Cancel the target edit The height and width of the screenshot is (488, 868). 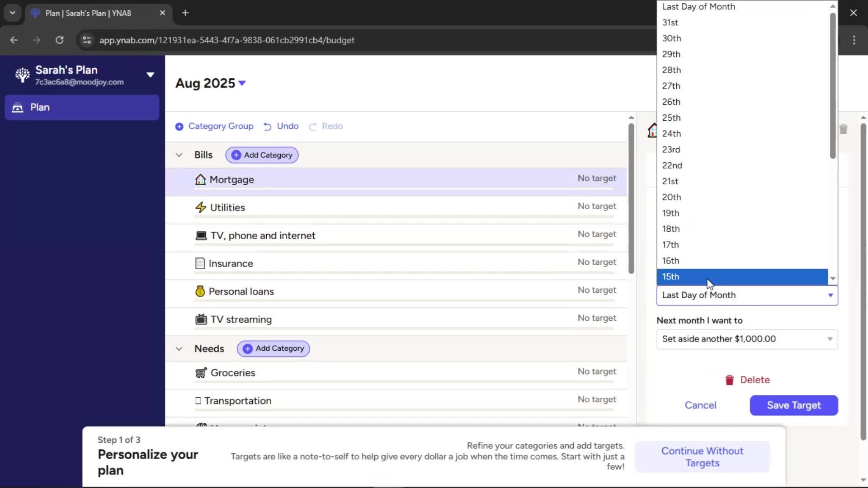click(x=700, y=405)
